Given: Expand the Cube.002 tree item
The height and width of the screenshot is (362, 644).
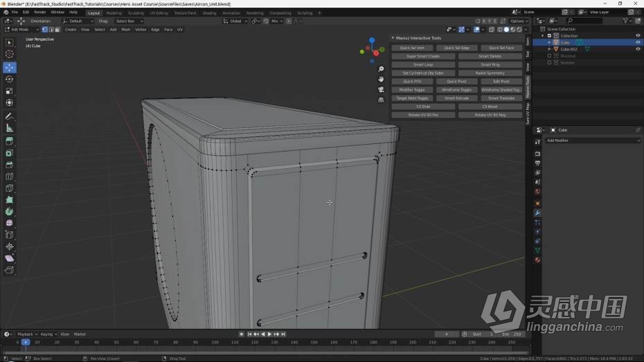Looking at the screenshot, I should pyautogui.click(x=550, y=49).
